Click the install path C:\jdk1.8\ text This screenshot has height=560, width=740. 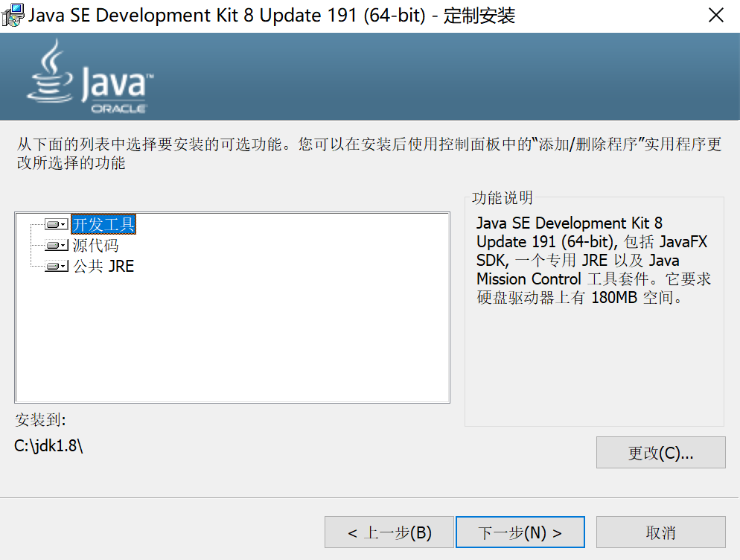[48, 445]
